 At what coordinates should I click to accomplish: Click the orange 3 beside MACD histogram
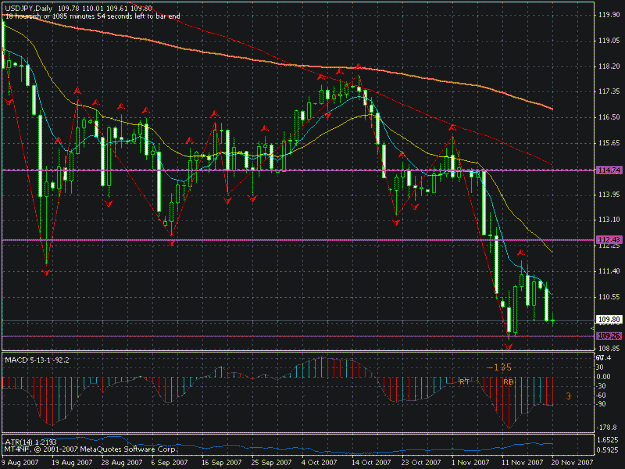pos(568,396)
